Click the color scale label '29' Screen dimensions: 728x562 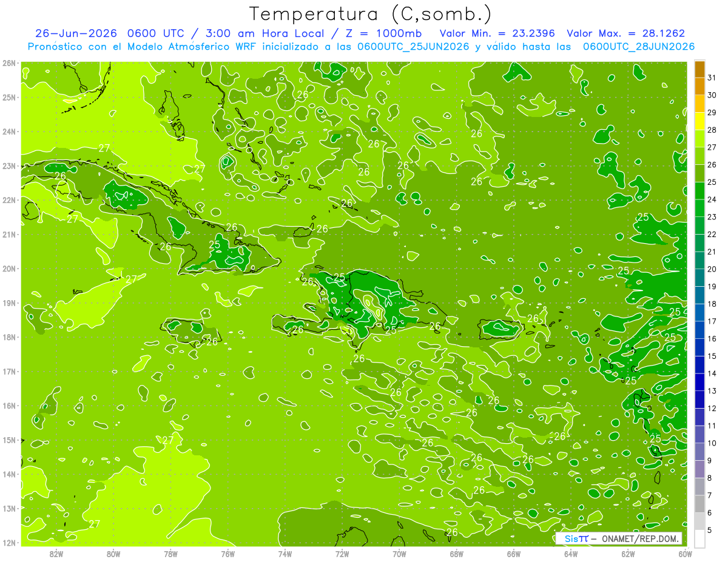coord(712,112)
